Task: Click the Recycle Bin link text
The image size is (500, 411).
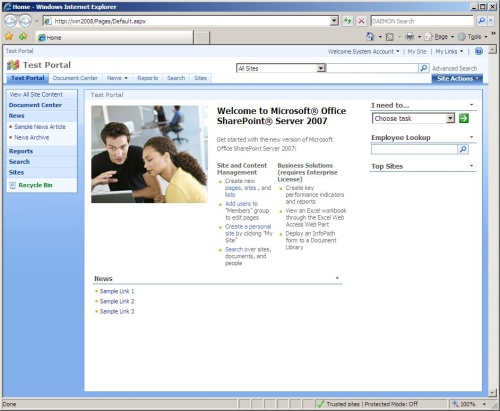Action: coord(35,185)
